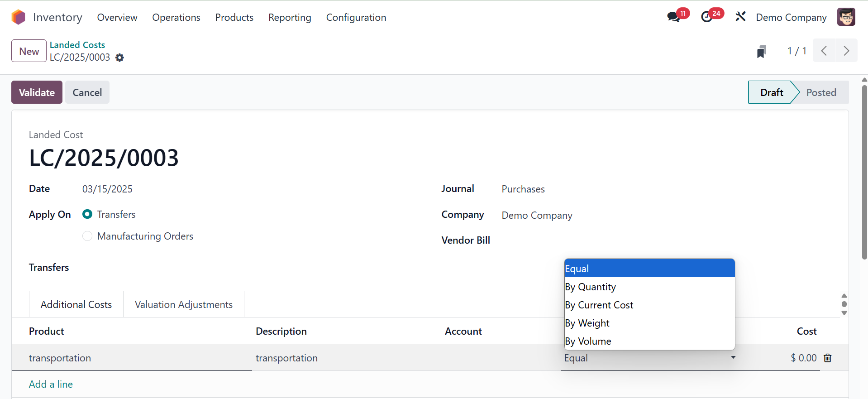Click the debug tools wrench icon
The image size is (868, 399).
pyautogui.click(x=740, y=17)
